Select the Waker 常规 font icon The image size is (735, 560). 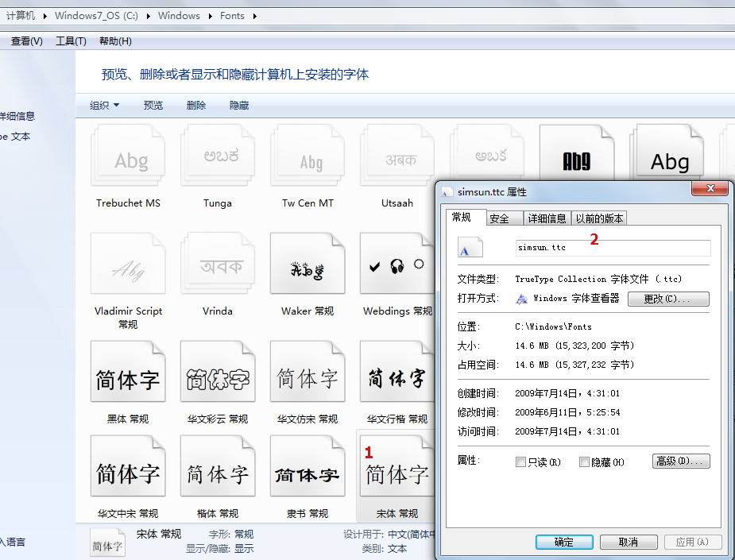point(308,264)
